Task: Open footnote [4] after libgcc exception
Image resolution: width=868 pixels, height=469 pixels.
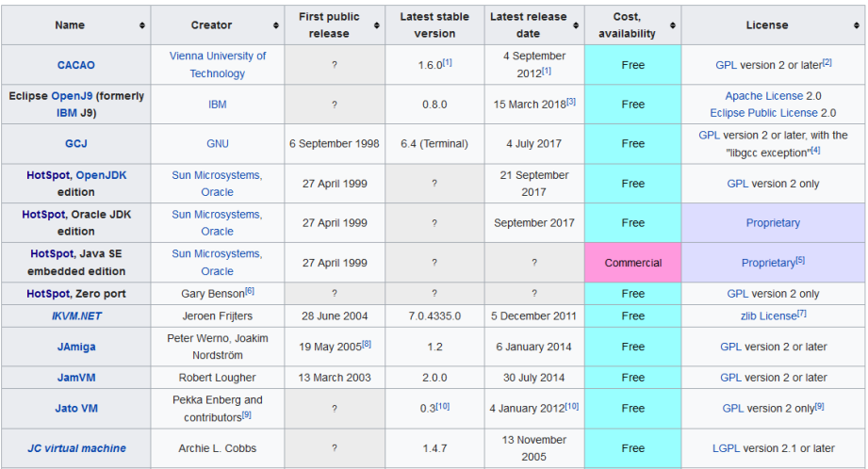Action: click(815, 150)
